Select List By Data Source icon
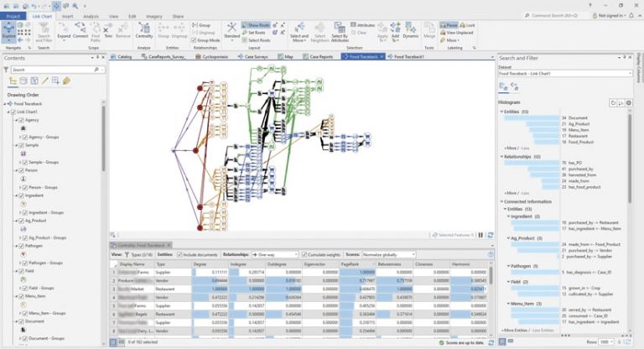 [x=23, y=81]
